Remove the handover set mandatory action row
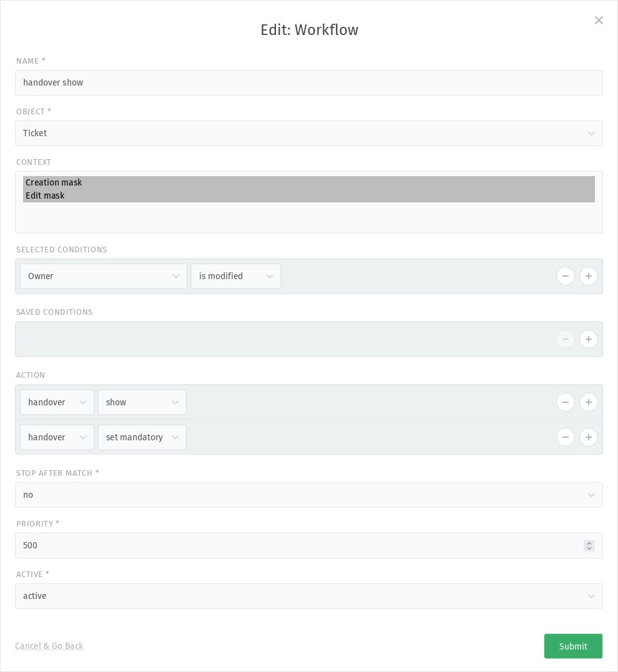The height and width of the screenshot is (672, 618). (x=566, y=437)
